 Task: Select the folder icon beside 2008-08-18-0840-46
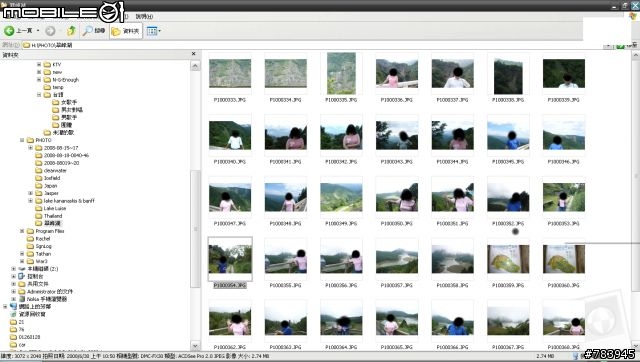[39, 155]
